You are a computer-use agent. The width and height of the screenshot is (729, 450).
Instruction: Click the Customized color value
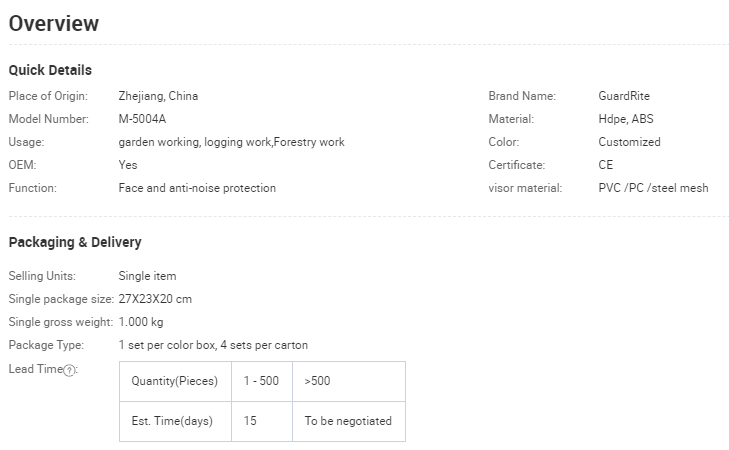(x=629, y=142)
